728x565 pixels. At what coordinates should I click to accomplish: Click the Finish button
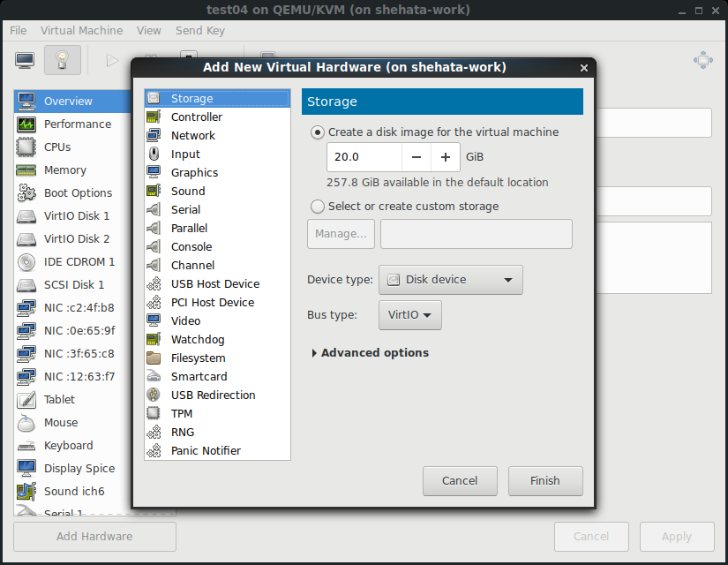(545, 481)
